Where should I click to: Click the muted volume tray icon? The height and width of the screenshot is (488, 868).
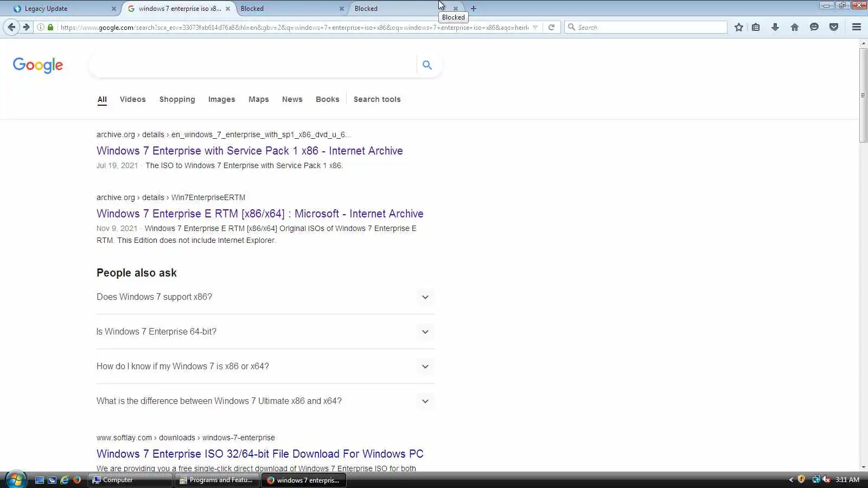(x=826, y=479)
